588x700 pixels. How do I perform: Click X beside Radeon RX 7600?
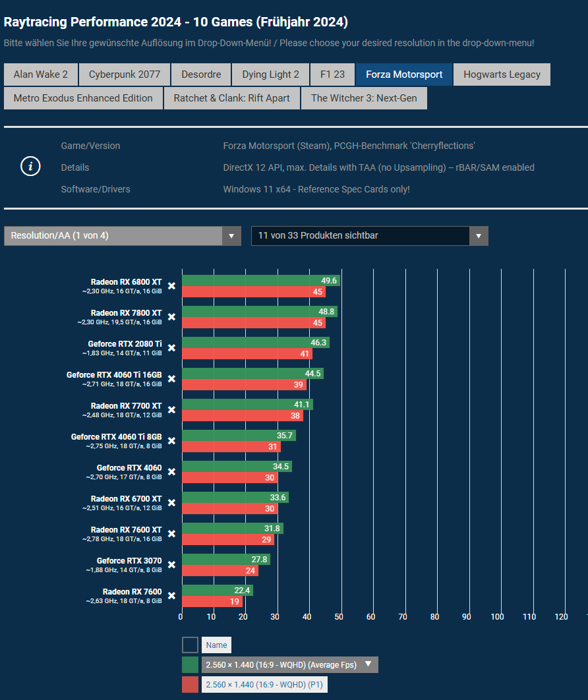171,596
